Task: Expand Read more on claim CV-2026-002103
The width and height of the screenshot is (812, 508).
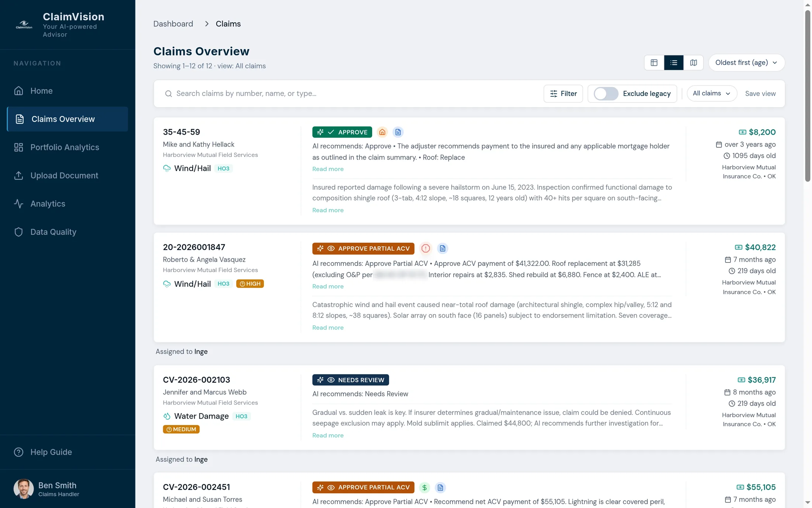Action: pyautogui.click(x=328, y=436)
